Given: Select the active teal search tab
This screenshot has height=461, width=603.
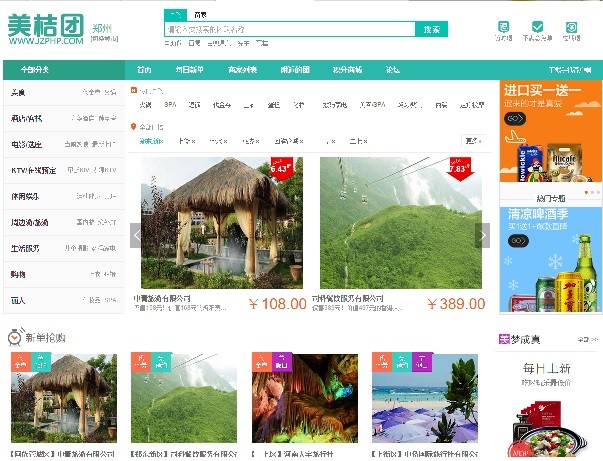Looking at the screenshot, I should (x=175, y=15).
